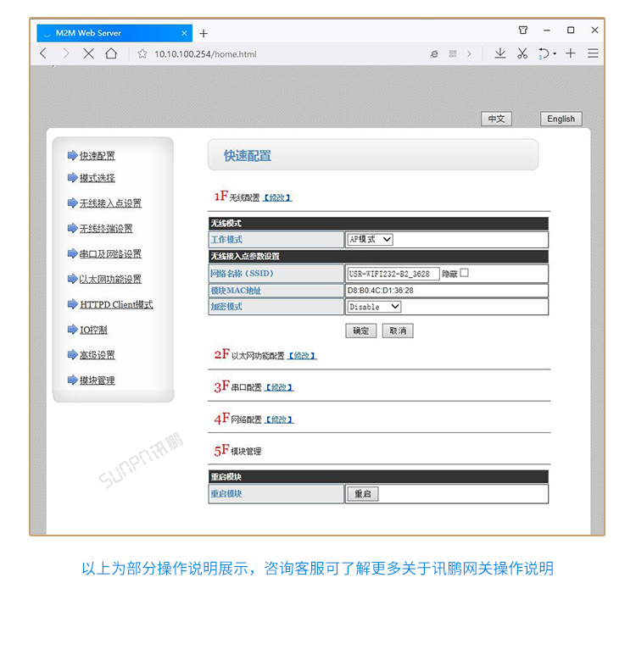Image resolution: width=636 pixels, height=672 pixels.
Task: Open 无线接入点设置 sidebar link
Action: point(110,203)
